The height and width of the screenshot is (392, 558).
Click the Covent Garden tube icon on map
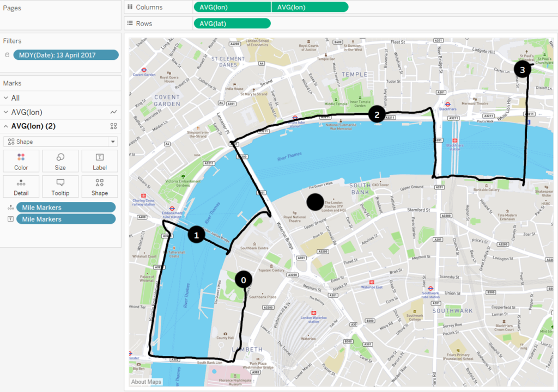[144, 70]
